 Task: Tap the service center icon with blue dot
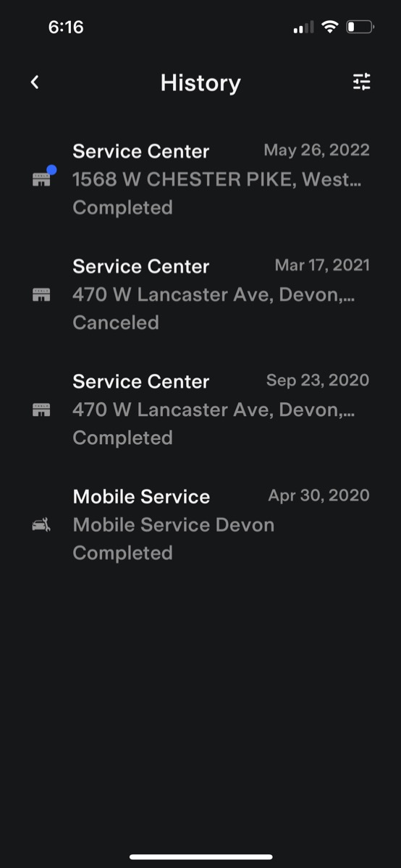[x=44, y=177]
